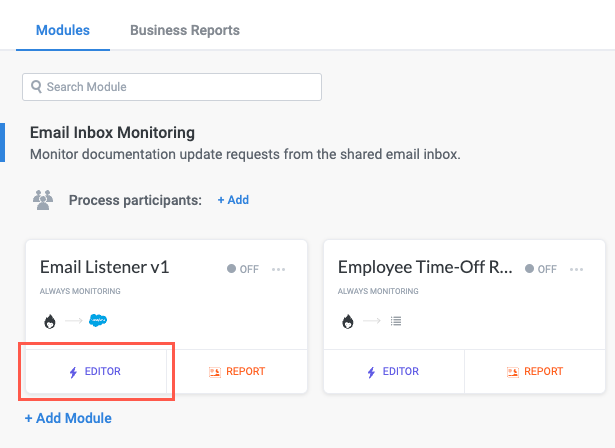Toggle the OFF status on Employee Time-Off module
Image resolution: width=615 pixels, height=448 pixels.
(x=541, y=269)
